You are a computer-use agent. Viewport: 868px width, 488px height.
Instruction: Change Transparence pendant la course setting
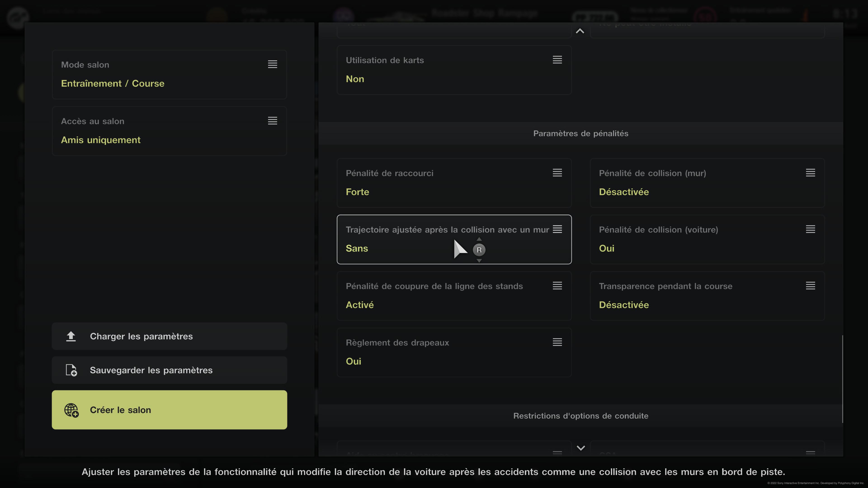707,296
